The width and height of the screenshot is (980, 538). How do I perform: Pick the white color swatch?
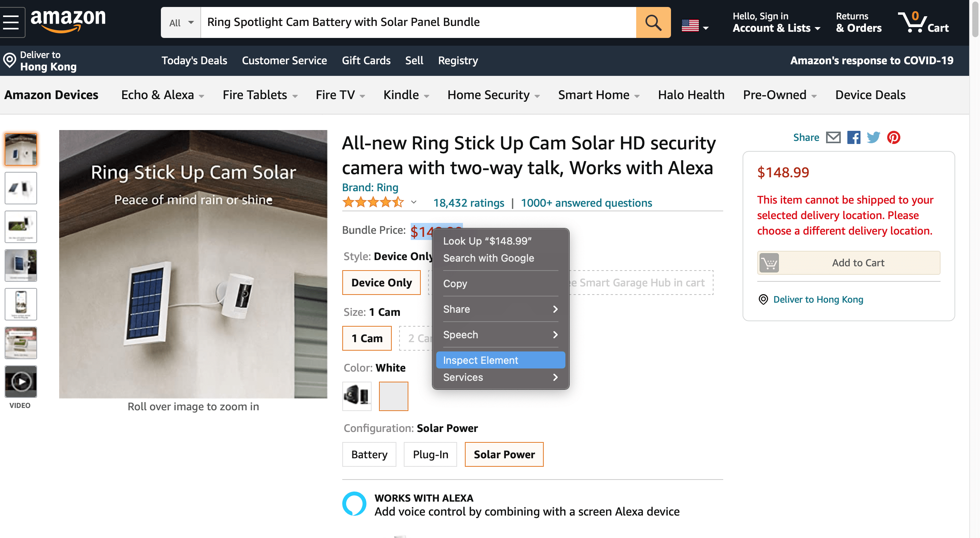(x=393, y=396)
